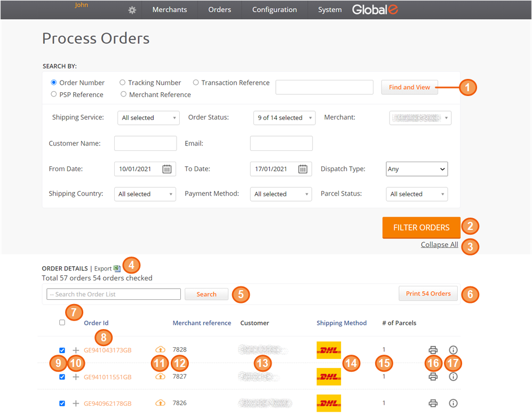Click the settings gear icon in top bar
Viewport: 532px width, 416px height.
tap(132, 10)
